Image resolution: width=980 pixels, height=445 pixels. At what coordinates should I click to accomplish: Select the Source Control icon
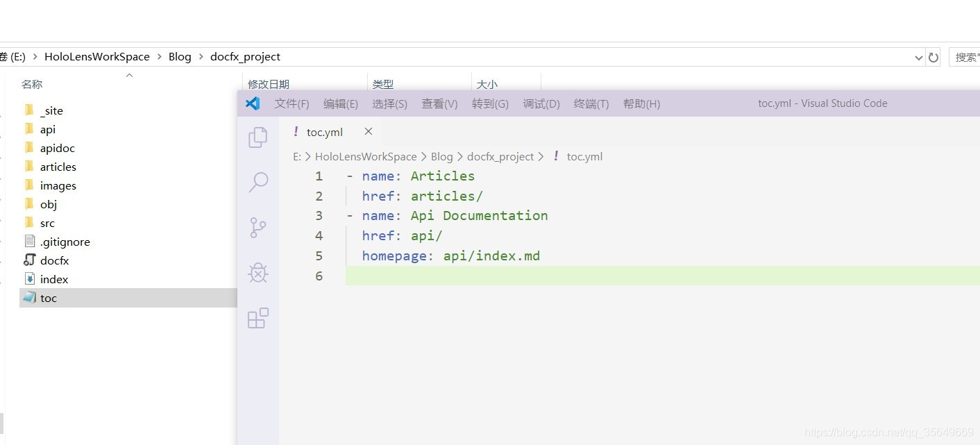(257, 227)
